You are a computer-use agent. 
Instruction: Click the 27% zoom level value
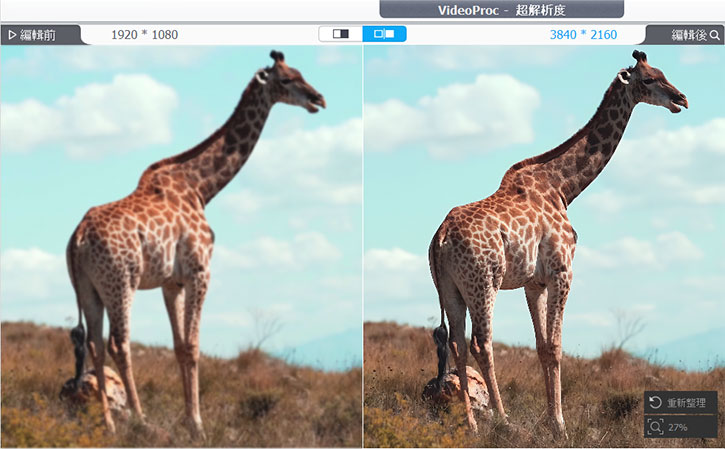tap(679, 427)
